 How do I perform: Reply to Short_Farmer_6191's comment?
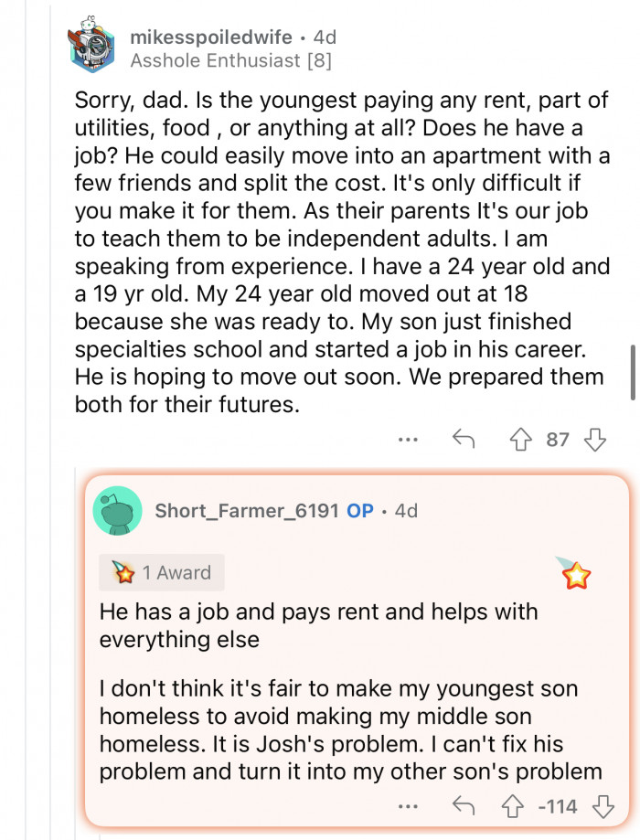click(464, 806)
